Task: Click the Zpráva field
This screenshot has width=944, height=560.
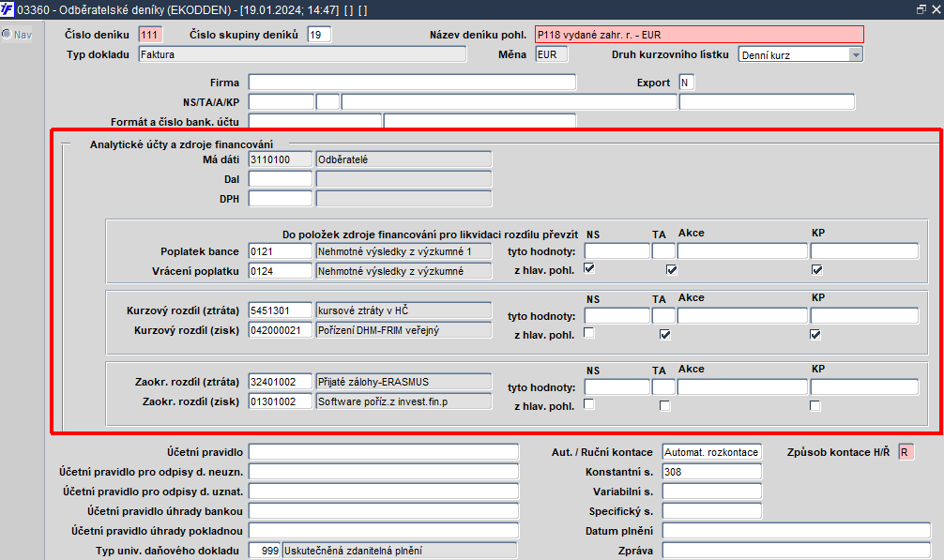Action: click(797, 551)
